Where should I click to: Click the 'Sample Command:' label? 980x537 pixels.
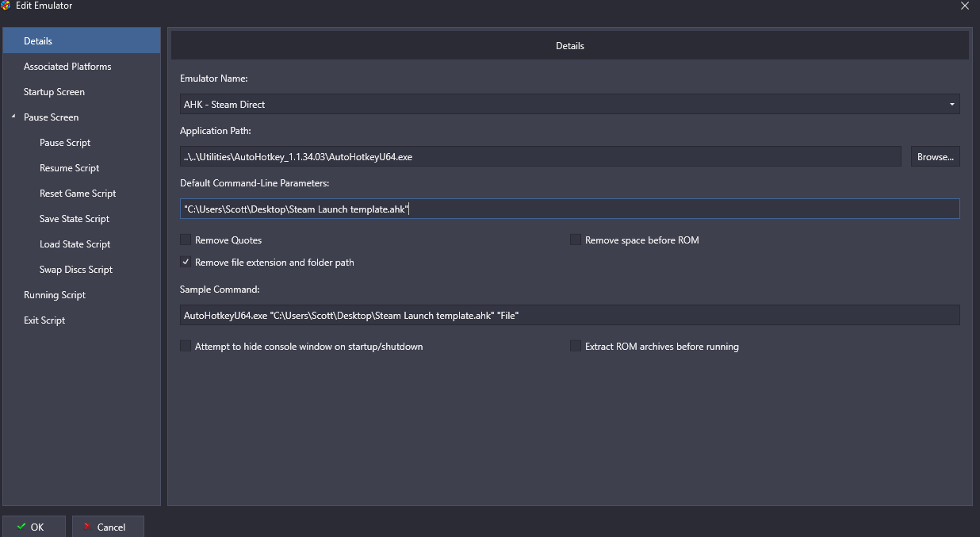[220, 289]
